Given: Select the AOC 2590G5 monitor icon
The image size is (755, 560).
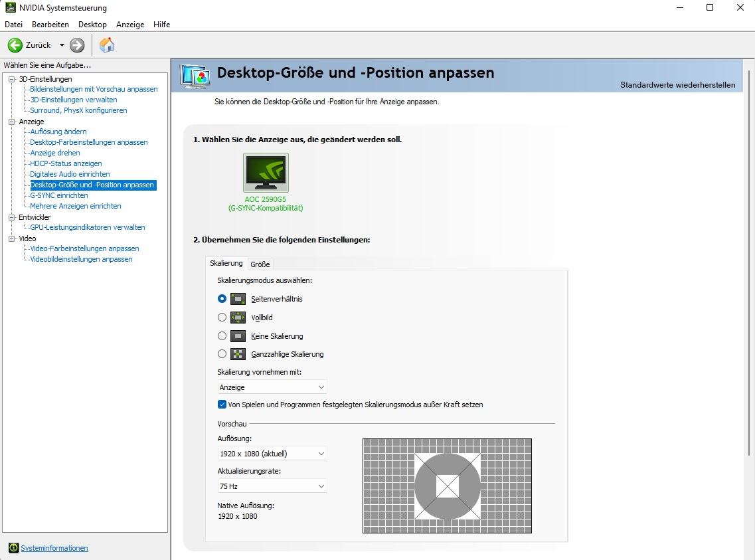Looking at the screenshot, I should (266, 173).
